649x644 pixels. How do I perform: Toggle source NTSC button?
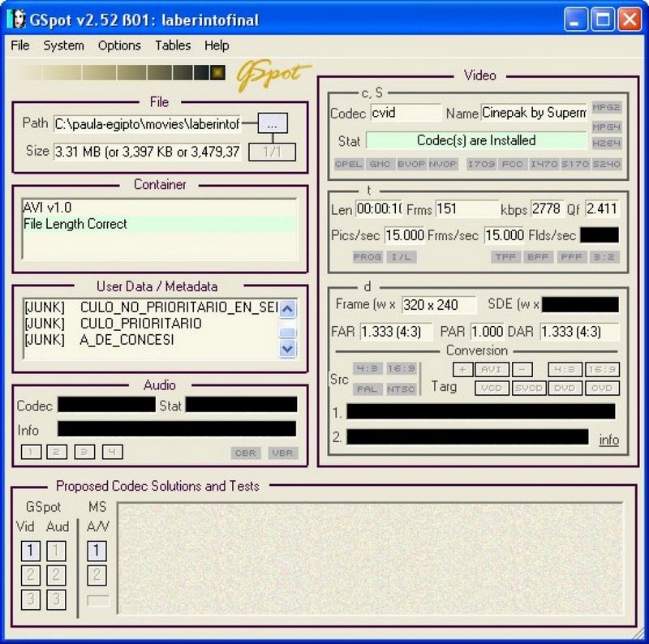401,389
